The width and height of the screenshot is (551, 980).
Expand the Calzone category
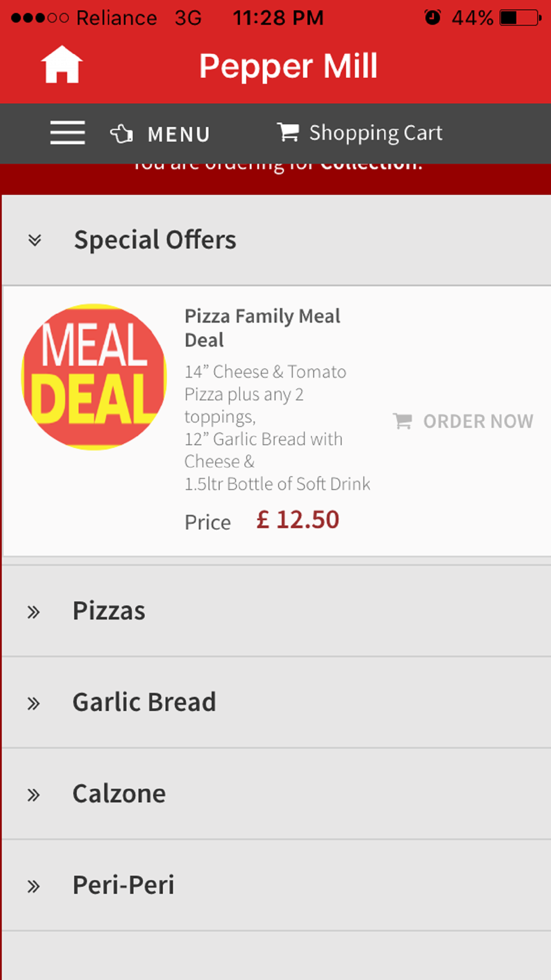tap(119, 794)
